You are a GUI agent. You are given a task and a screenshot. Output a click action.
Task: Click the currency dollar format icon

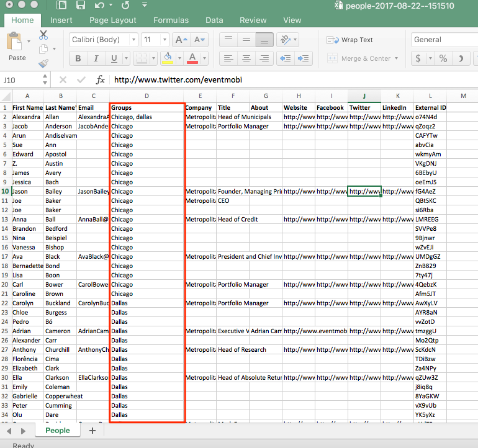click(418, 58)
